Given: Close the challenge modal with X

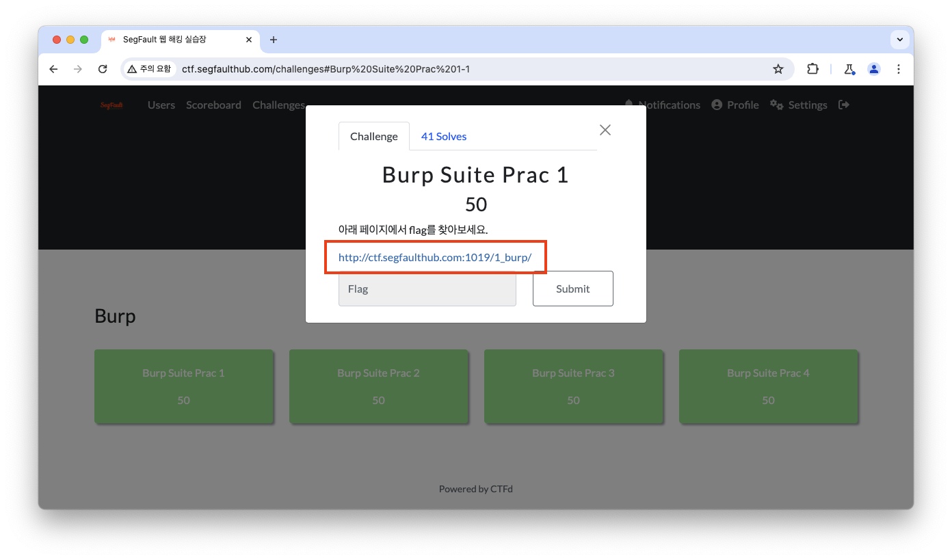Looking at the screenshot, I should pos(605,130).
